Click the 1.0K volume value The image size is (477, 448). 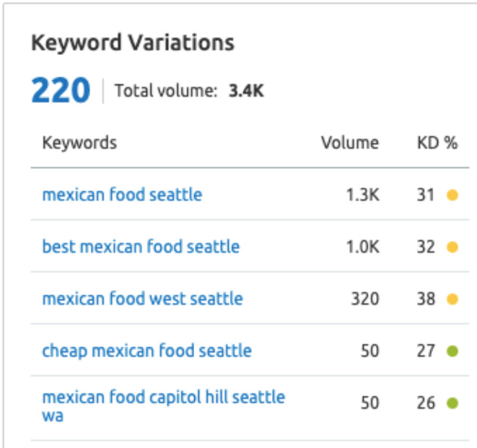[364, 247]
